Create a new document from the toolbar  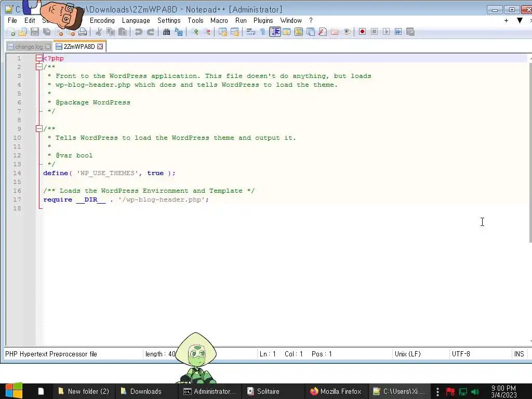point(11,32)
